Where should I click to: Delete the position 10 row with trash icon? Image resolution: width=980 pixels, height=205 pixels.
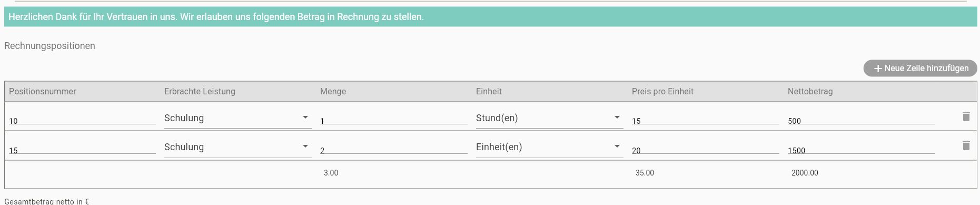[966, 116]
